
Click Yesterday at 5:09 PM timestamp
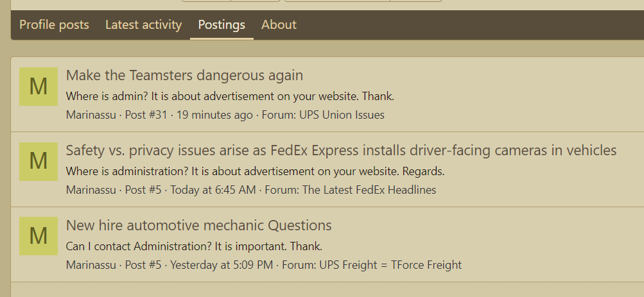pyautogui.click(x=222, y=265)
